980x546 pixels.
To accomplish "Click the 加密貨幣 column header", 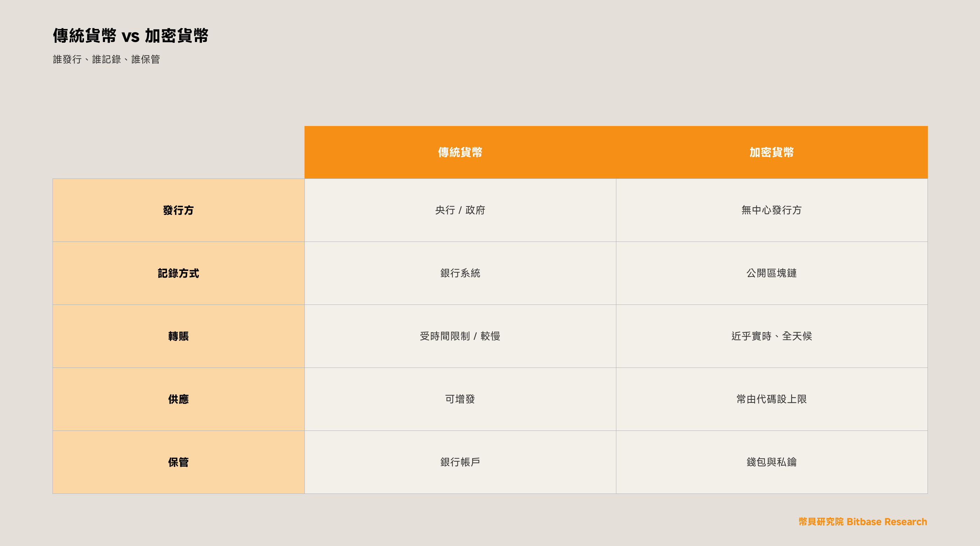I will [771, 152].
